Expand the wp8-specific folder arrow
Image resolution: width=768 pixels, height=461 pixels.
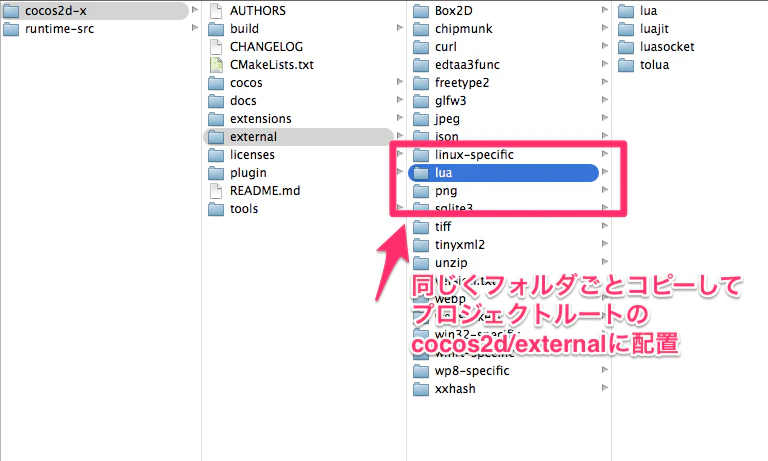(605, 369)
